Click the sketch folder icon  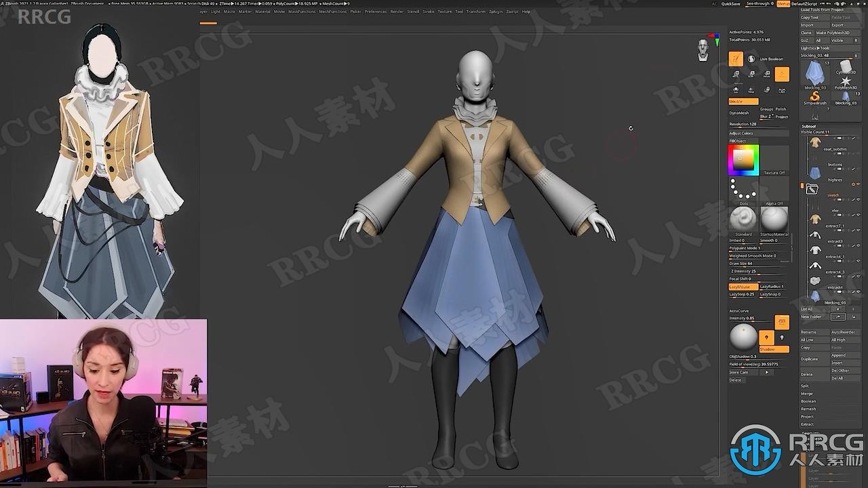point(812,190)
